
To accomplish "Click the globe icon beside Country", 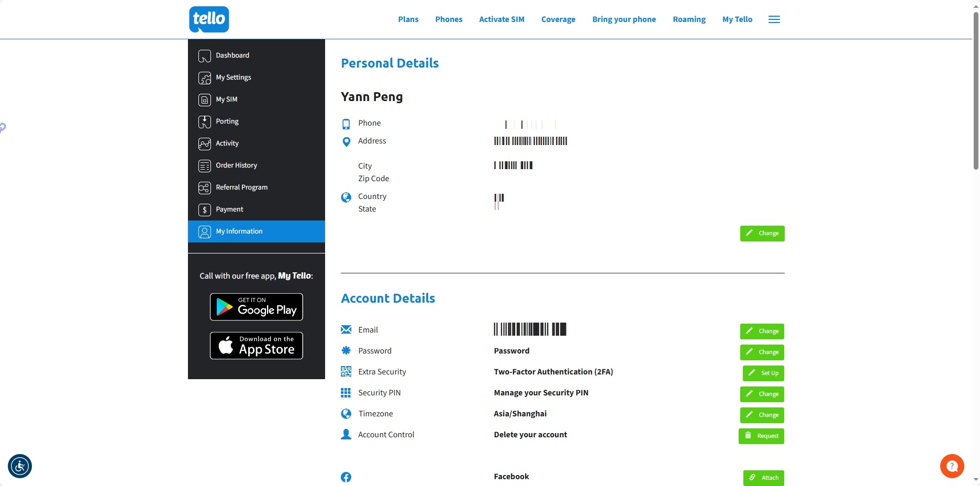I will point(346,197).
